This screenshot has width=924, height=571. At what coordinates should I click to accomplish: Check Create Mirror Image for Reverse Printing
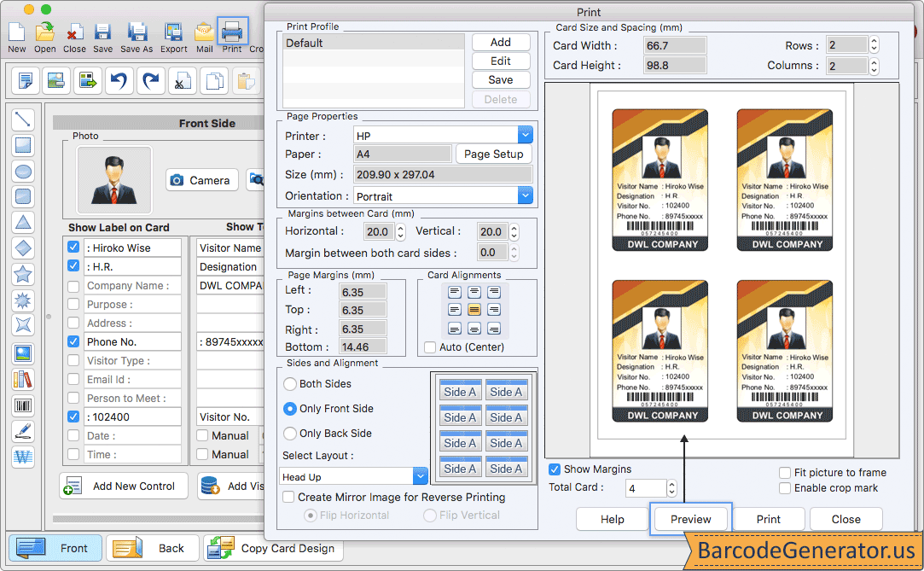point(288,497)
